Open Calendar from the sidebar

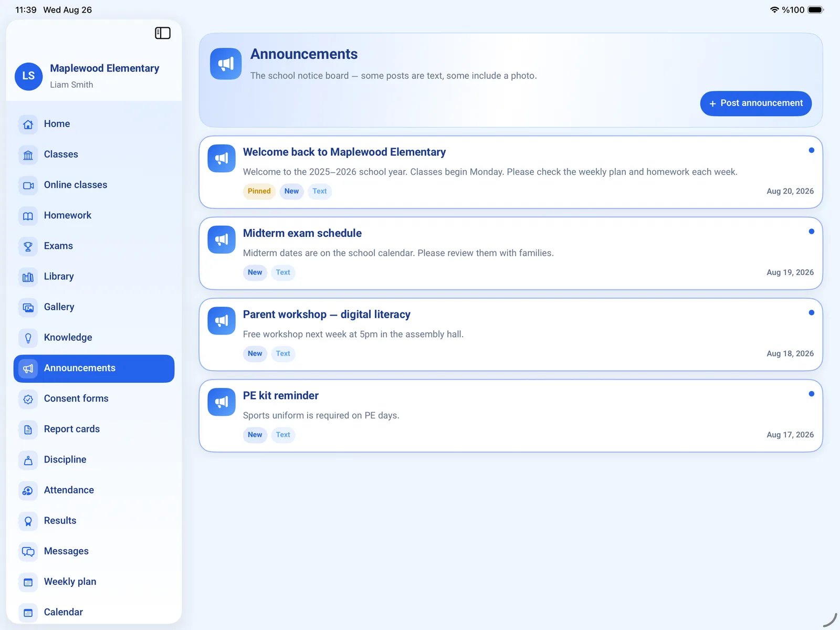(x=94, y=612)
